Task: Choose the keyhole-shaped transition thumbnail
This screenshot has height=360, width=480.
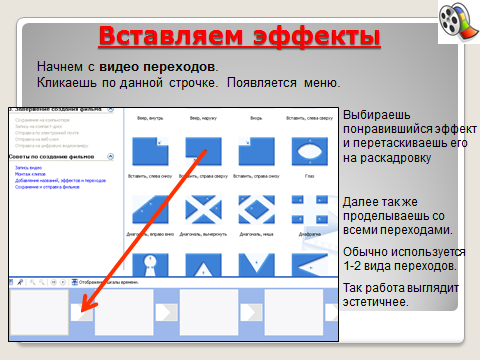Action: (150, 264)
